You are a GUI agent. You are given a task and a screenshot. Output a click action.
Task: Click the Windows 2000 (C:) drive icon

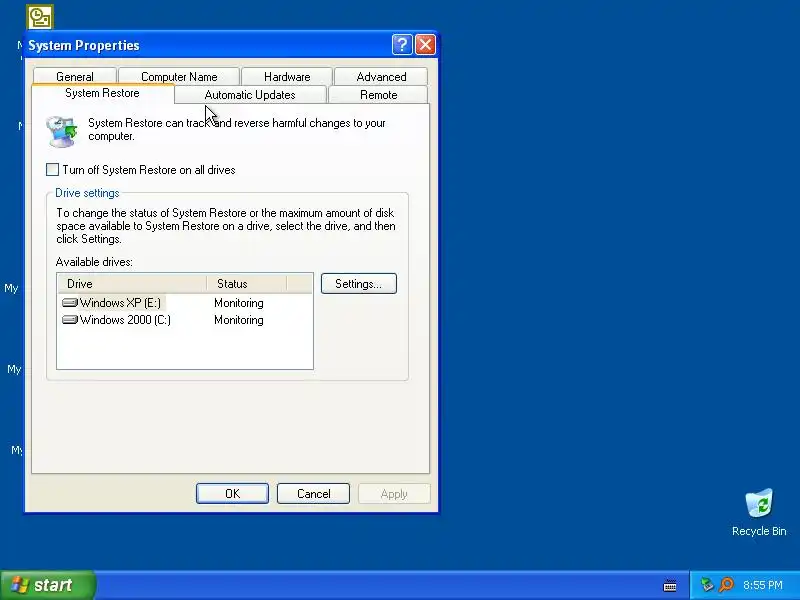pos(69,320)
